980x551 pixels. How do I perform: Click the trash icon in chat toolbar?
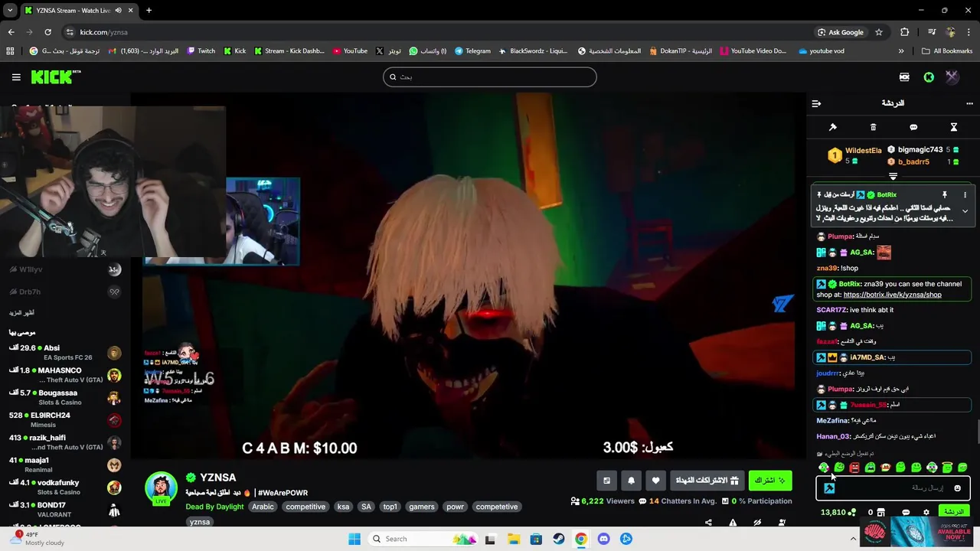pyautogui.click(x=873, y=127)
